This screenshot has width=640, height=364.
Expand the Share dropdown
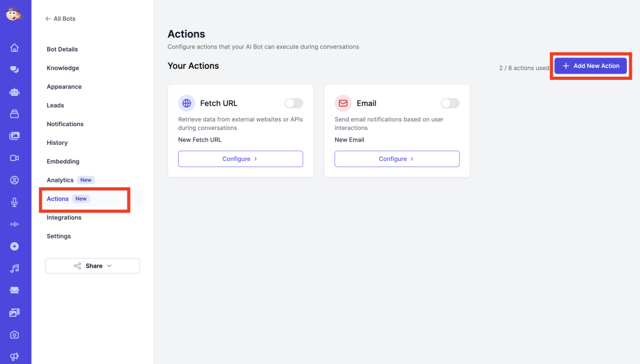pyautogui.click(x=92, y=266)
